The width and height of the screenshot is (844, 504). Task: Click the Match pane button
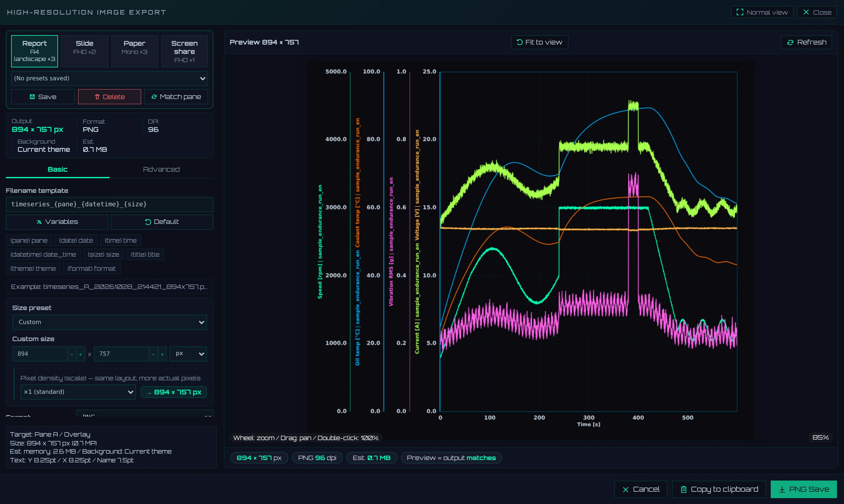pos(176,97)
